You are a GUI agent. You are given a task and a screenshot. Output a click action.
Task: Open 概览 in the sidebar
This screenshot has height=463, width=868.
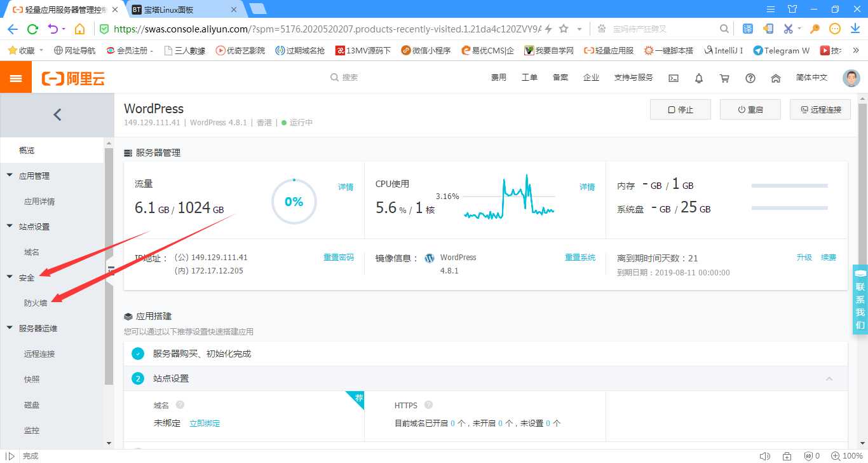click(x=27, y=151)
